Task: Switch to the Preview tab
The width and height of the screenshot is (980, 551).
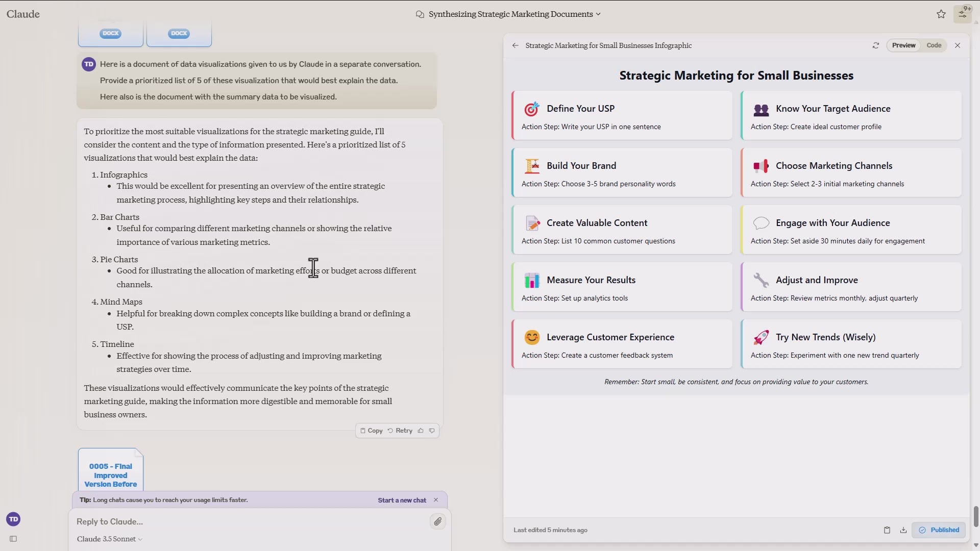Action: 903,45
